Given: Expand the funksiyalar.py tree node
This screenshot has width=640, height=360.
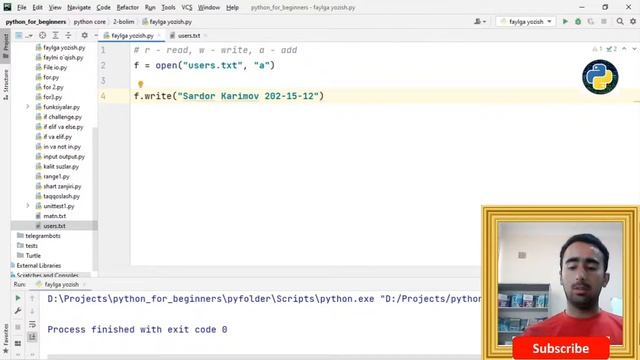Looking at the screenshot, I should coord(28,107).
